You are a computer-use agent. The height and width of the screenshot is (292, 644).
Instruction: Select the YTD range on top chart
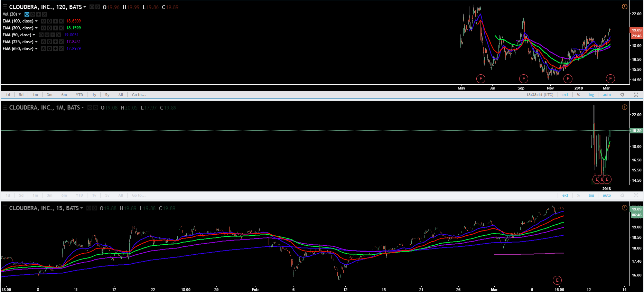click(x=80, y=95)
